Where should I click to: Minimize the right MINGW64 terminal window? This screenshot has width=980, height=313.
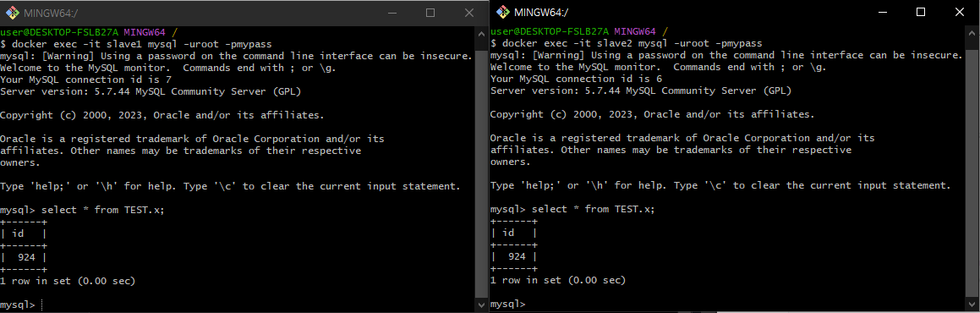[x=882, y=12]
